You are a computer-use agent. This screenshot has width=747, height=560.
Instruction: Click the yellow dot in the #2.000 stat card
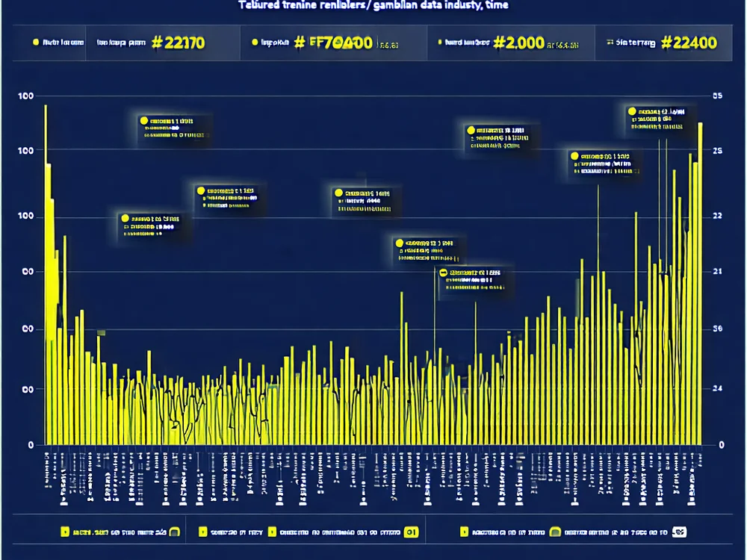[441, 43]
